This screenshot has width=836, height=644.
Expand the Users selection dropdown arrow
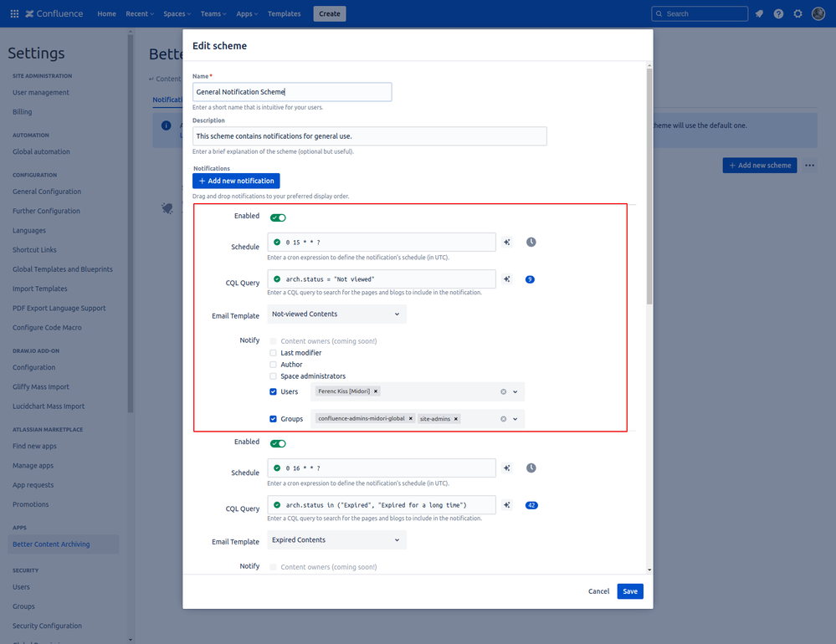click(515, 392)
